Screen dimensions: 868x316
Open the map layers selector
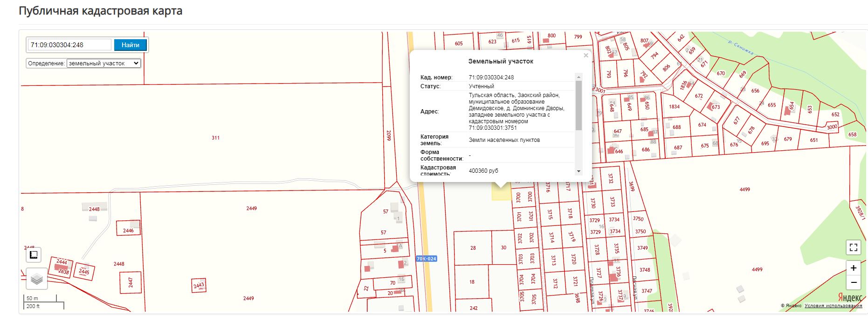(x=36, y=279)
